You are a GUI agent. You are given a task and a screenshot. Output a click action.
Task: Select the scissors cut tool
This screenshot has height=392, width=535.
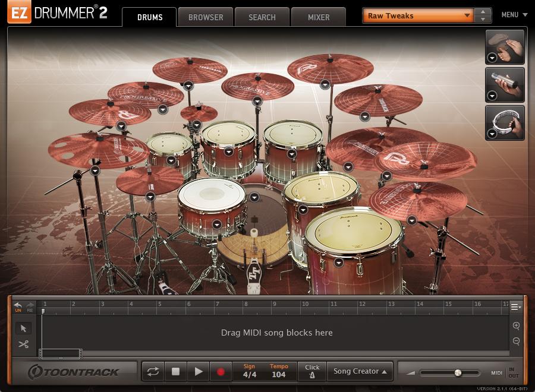(23, 344)
